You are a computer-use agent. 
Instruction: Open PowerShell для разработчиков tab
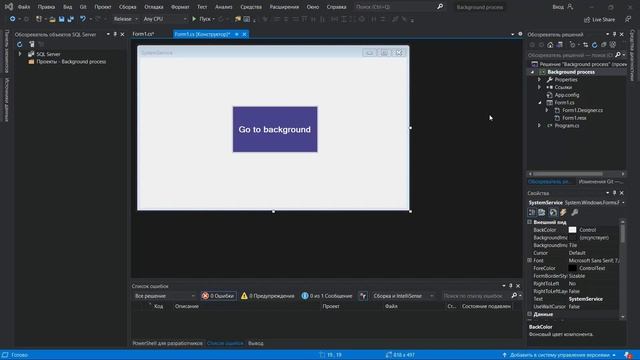(167, 343)
